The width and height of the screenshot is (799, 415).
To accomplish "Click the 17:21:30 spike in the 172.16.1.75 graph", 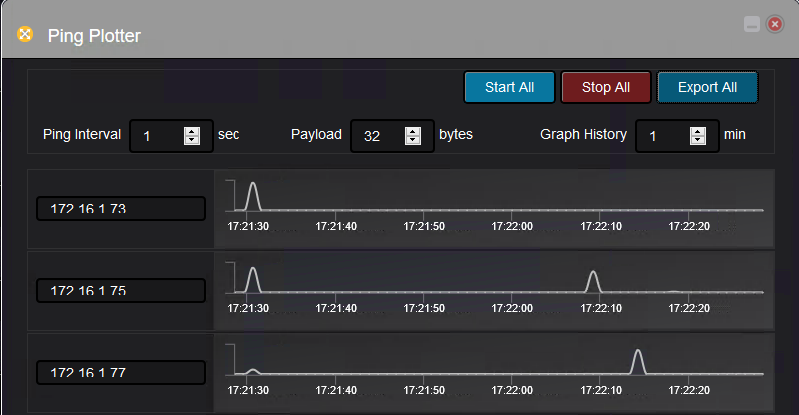I will (253, 279).
